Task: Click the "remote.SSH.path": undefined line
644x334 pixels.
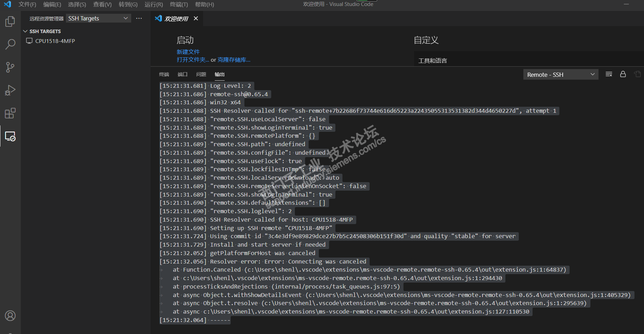Action: pyautogui.click(x=232, y=144)
